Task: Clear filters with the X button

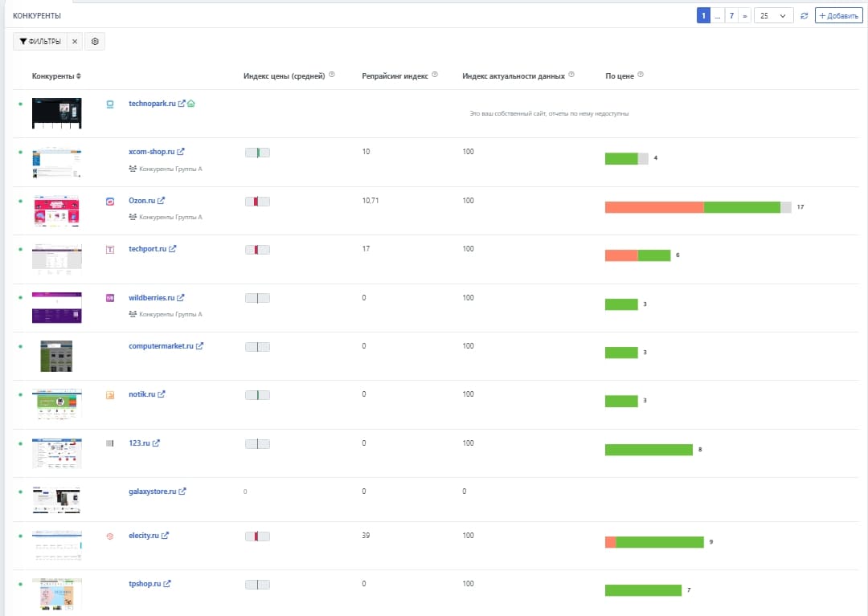Action: [74, 41]
